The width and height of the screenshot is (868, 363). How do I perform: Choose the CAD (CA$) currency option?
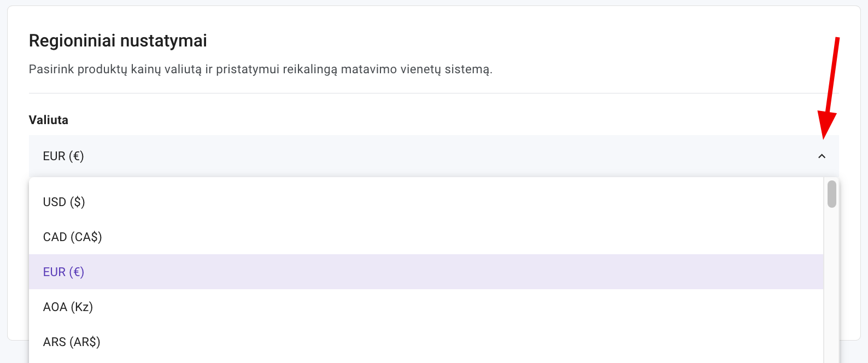73,237
